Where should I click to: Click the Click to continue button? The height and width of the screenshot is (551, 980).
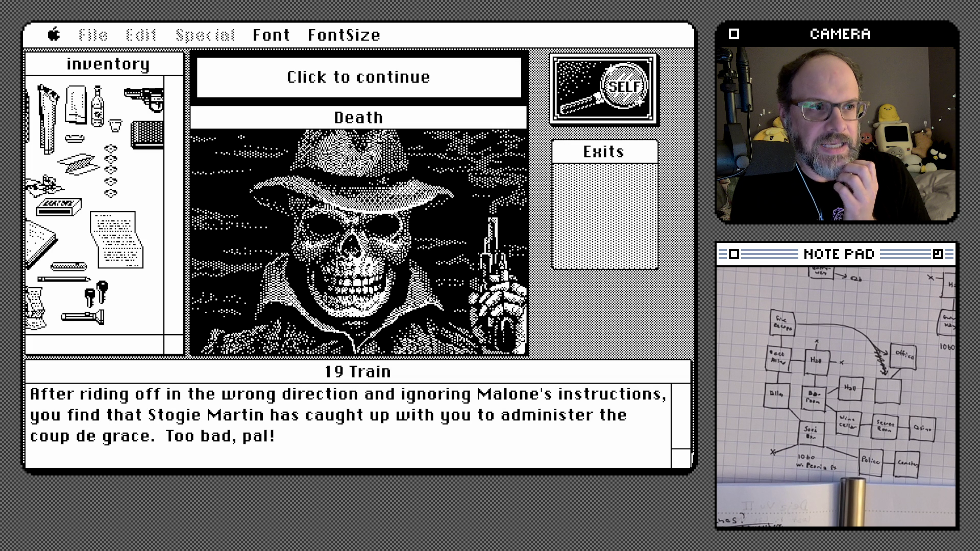click(x=359, y=77)
